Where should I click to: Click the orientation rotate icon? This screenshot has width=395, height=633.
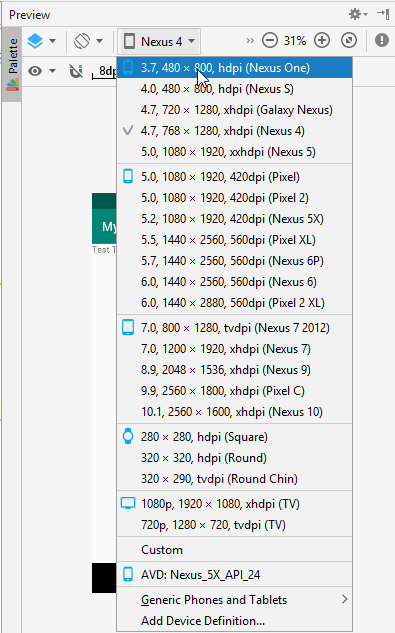click(82, 41)
